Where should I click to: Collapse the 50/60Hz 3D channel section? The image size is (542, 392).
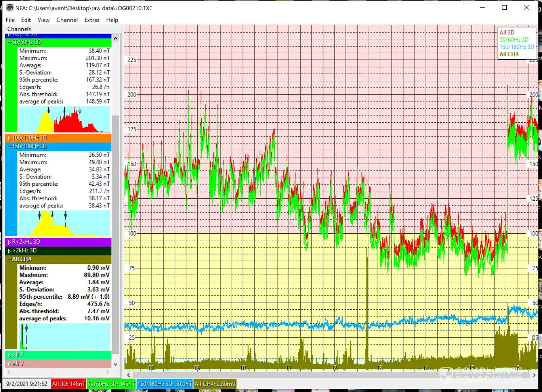[9, 42]
